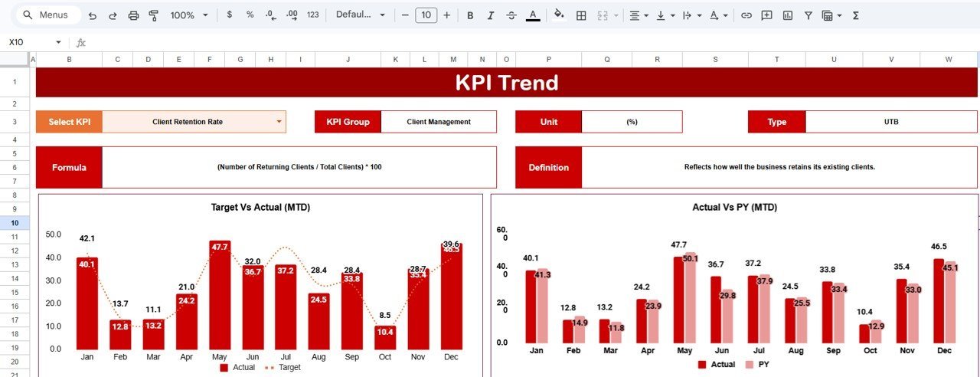Image resolution: width=980 pixels, height=377 pixels.
Task: Add a comment with the comment icon
Action: pyautogui.click(x=766, y=15)
